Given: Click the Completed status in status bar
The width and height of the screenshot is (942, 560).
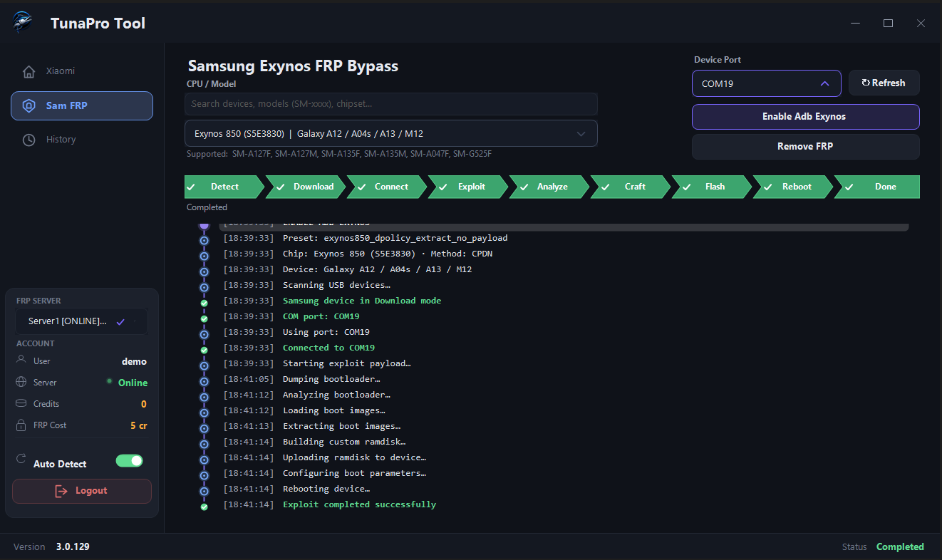Looking at the screenshot, I should [900, 547].
